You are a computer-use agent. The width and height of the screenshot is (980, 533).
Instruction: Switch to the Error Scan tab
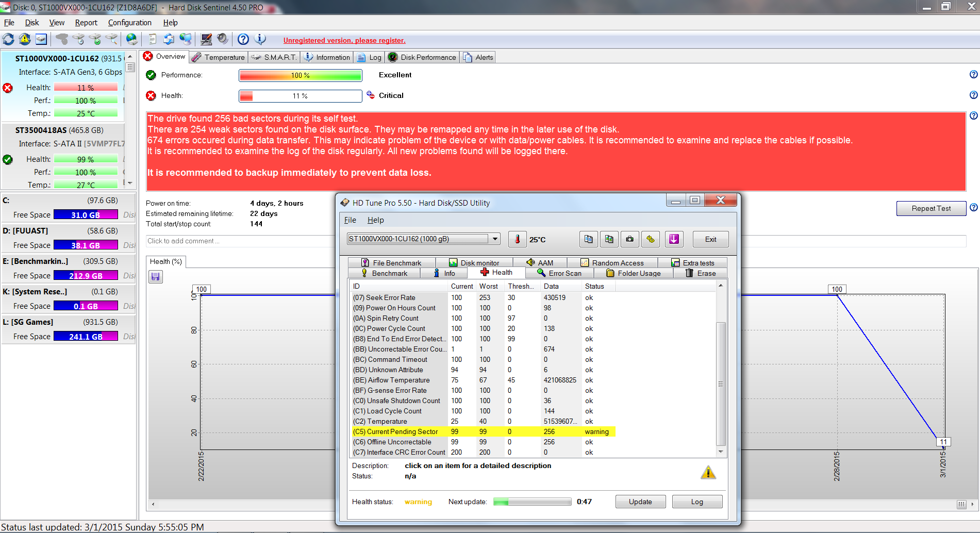(559, 273)
